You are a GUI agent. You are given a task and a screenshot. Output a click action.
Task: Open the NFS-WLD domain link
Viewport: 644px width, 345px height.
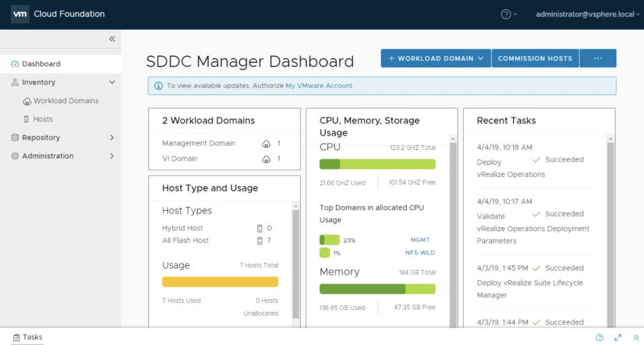(419, 253)
